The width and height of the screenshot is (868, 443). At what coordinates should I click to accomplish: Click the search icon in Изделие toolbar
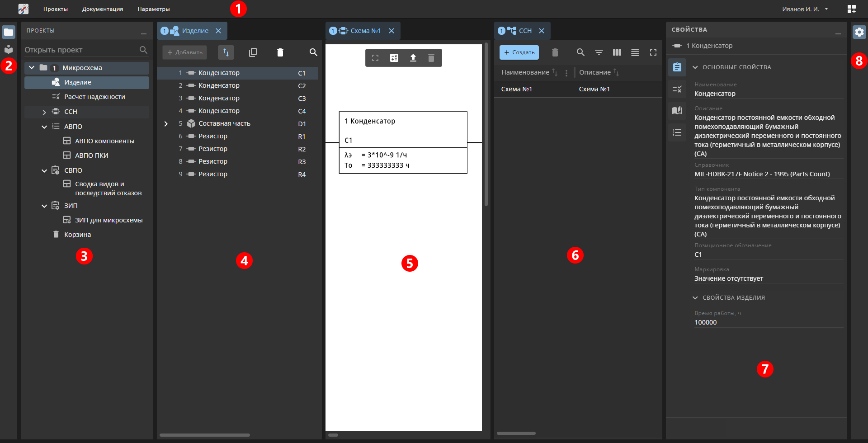313,52
